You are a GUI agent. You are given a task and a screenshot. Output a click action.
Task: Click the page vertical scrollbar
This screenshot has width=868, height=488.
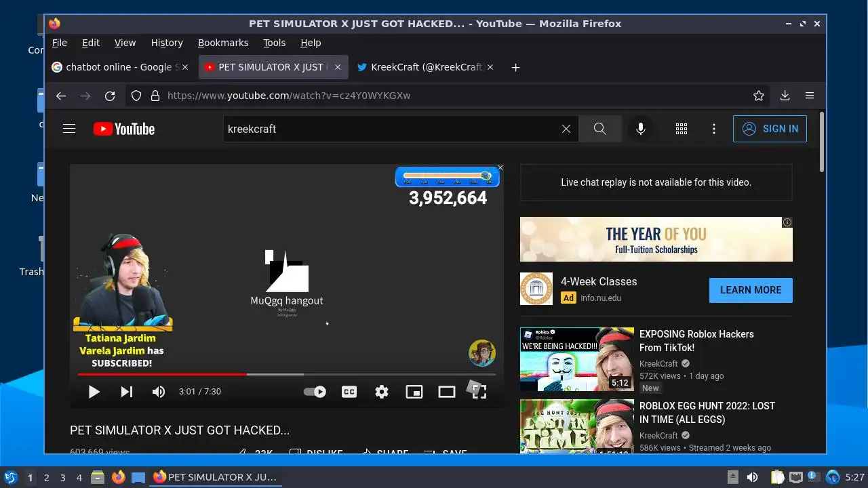click(x=822, y=142)
